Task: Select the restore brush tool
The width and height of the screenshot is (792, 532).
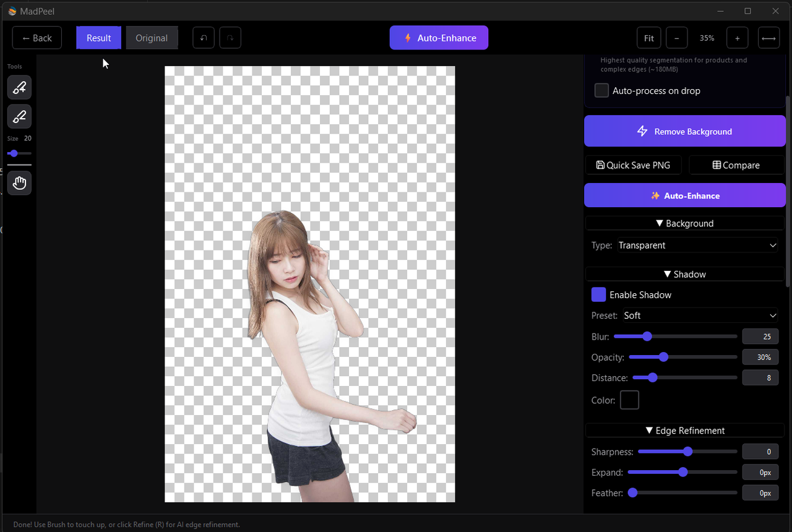Action: [x=19, y=87]
